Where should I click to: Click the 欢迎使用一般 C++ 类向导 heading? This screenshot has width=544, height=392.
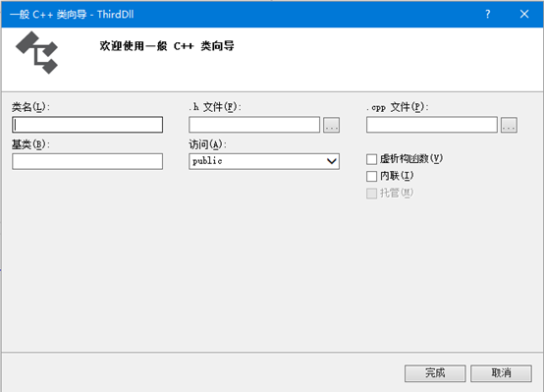[x=167, y=46]
